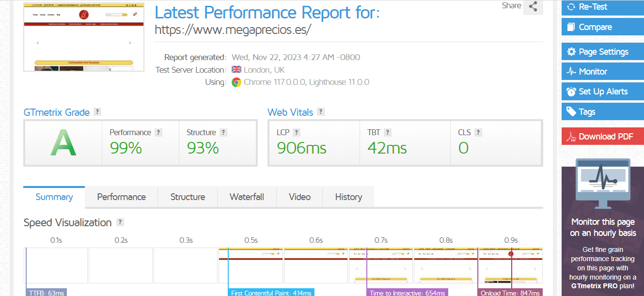
Task: Click the megaprecios.es URL heading
Action: tap(233, 30)
